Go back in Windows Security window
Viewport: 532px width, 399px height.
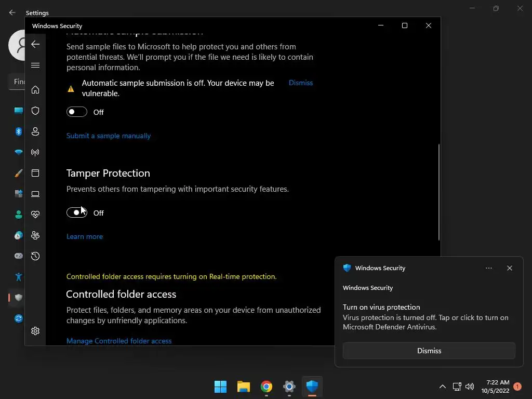pyautogui.click(x=35, y=44)
